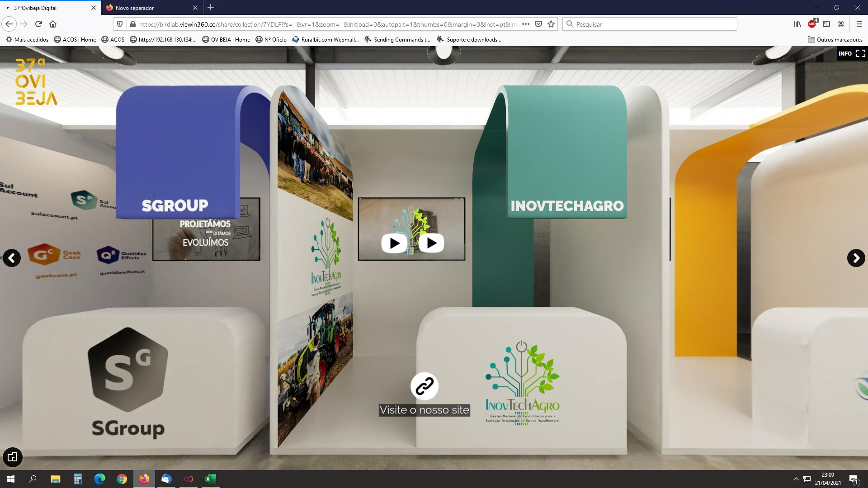Click the 'Visite o nosso site' label
Viewport: 868px width, 488px height.
tap(425, 410)
